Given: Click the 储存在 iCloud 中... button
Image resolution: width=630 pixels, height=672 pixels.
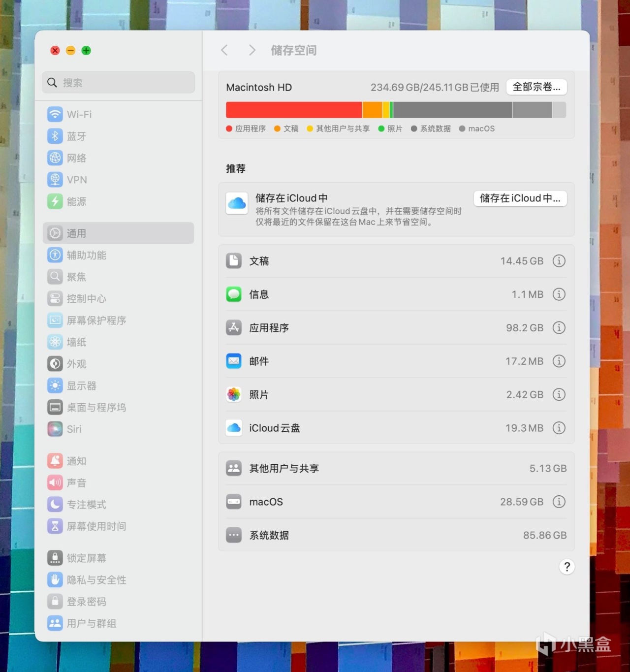Looking at the screenshot, I should point(520,198).
